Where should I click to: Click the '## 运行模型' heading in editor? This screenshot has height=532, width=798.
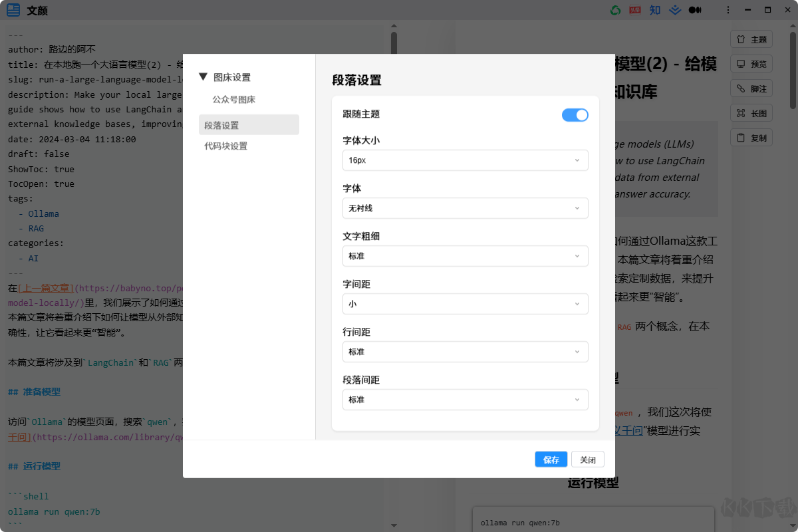(34, 467)
